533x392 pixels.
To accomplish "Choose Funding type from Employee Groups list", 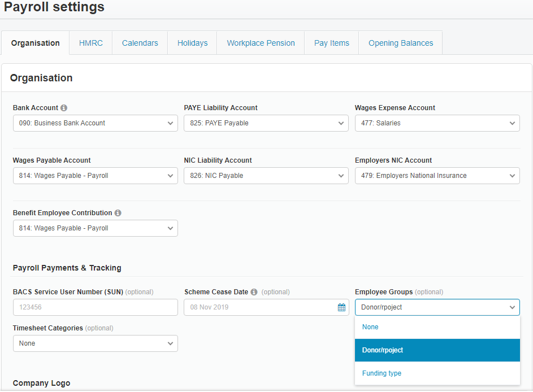I will 382,373.
